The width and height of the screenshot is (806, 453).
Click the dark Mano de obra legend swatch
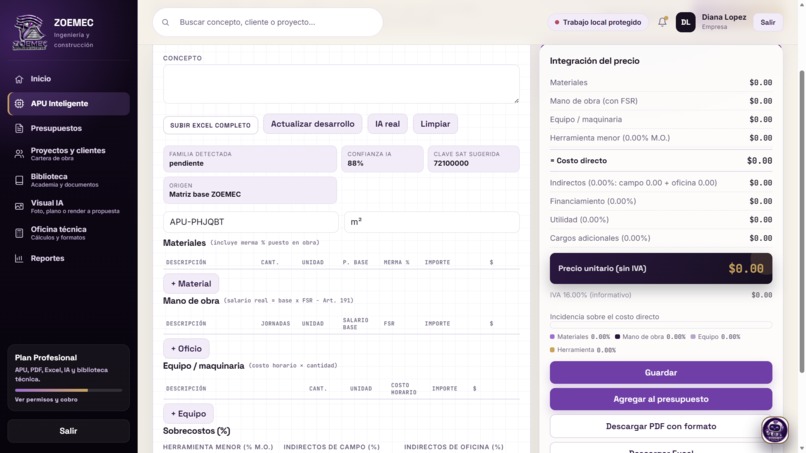(x=617, y=337)
